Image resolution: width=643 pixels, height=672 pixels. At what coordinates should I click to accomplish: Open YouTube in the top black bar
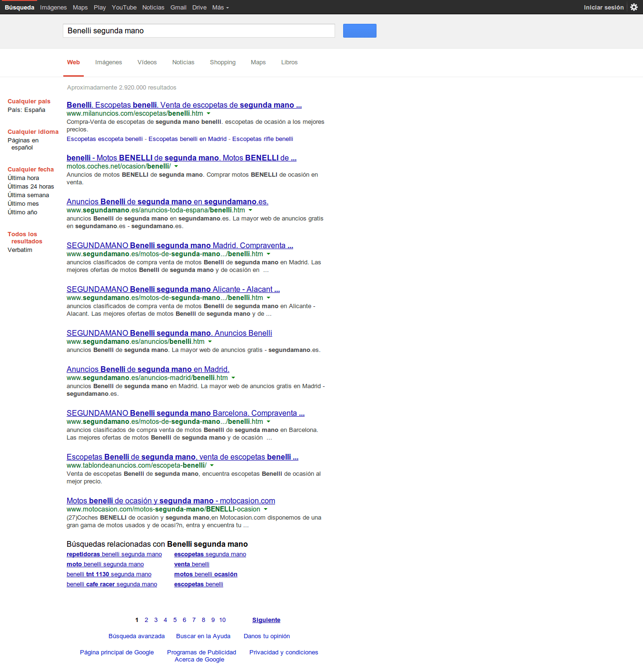[x=124, y=7]
